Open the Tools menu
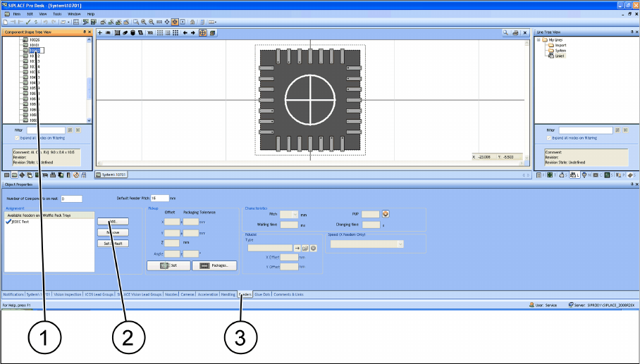The image size is (640, 364). (x=56, y=13)
